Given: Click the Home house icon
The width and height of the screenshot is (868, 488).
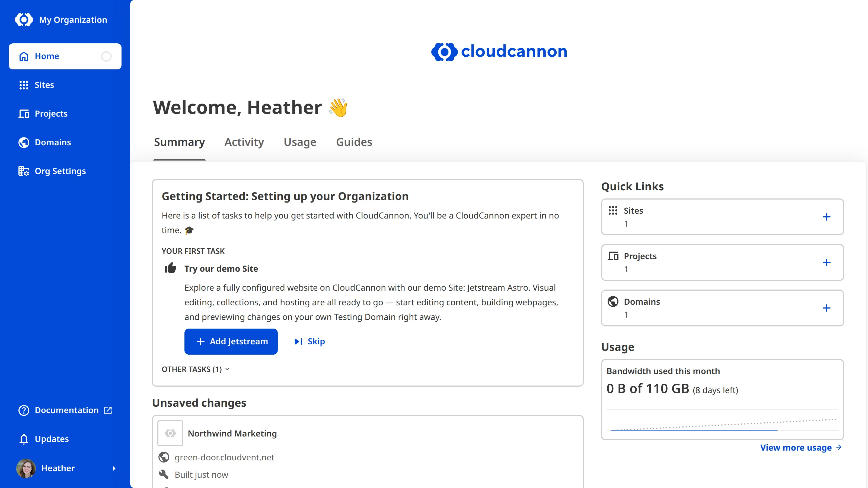Looking at the screenshot, I should pos(24,56).
